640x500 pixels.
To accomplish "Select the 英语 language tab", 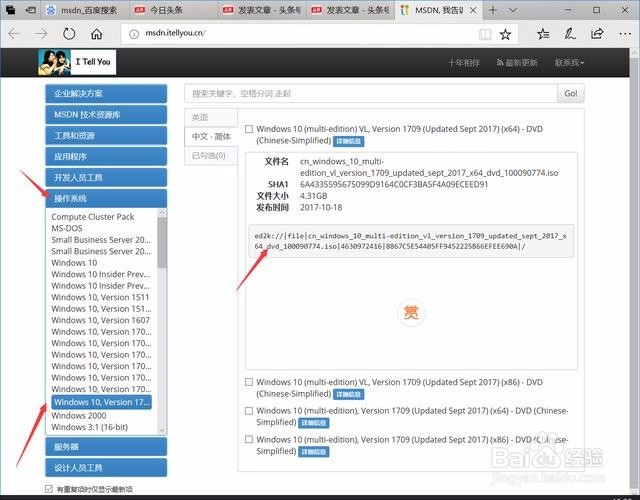I will coord(211,118).
